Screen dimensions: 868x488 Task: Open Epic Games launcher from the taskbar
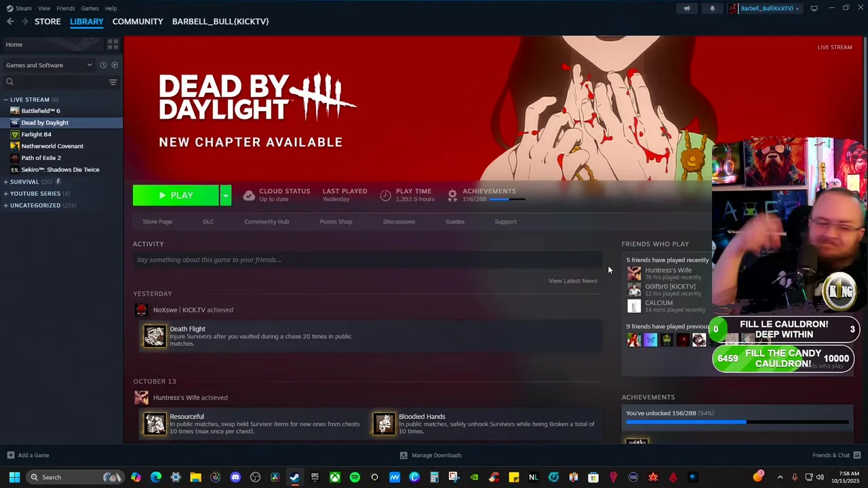[315, 477]
